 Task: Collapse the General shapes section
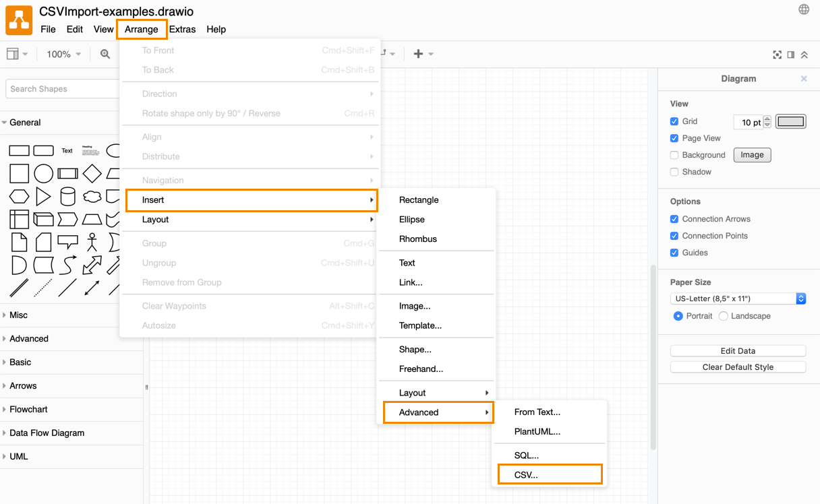click(x=71, y=123)
